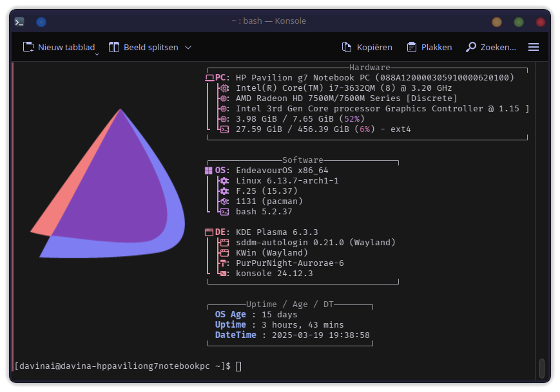Open the Konsole window menu icon

click(19, 22)
